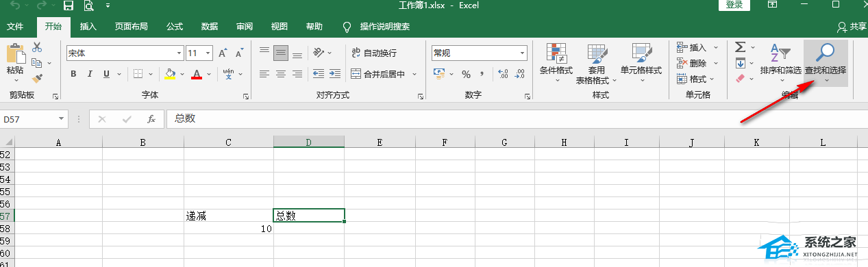
Task: Align text to the left
Action: pyautogui.click(x=264, y=74)
